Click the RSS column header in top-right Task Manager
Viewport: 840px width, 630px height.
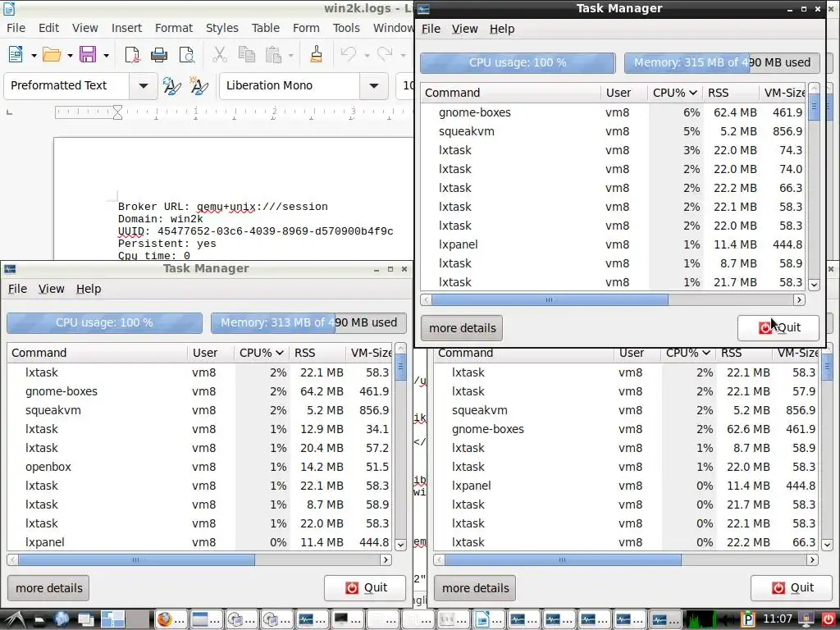coord(731,93)
